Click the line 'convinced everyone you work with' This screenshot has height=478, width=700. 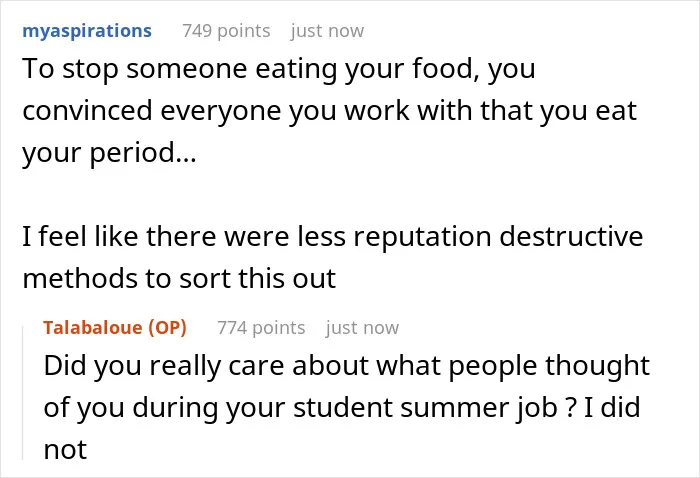[x=329, y=111]
